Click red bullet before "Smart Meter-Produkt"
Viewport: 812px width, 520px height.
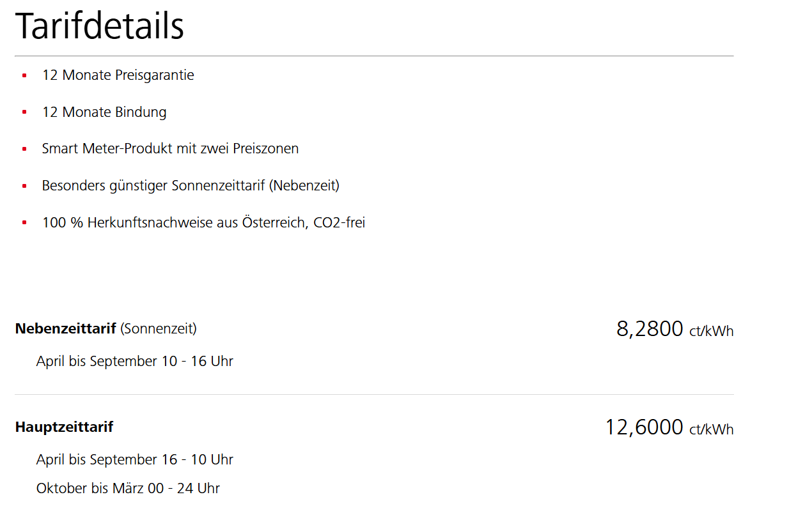(x=24, y=149)
